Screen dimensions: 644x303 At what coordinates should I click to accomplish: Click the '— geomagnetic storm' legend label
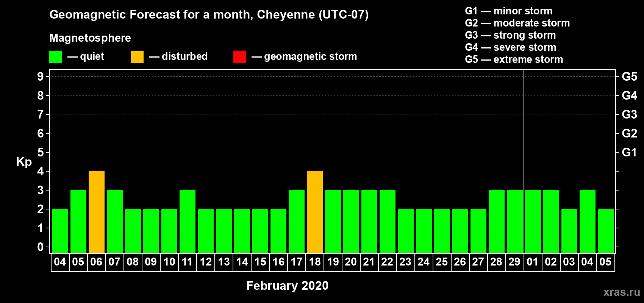[304, 56]
